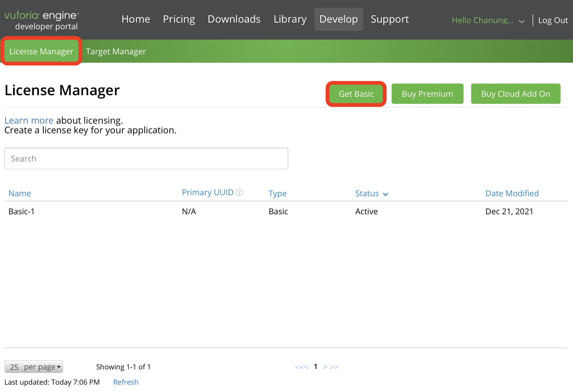Sort licenses by Status column

[x=367, y=193]
